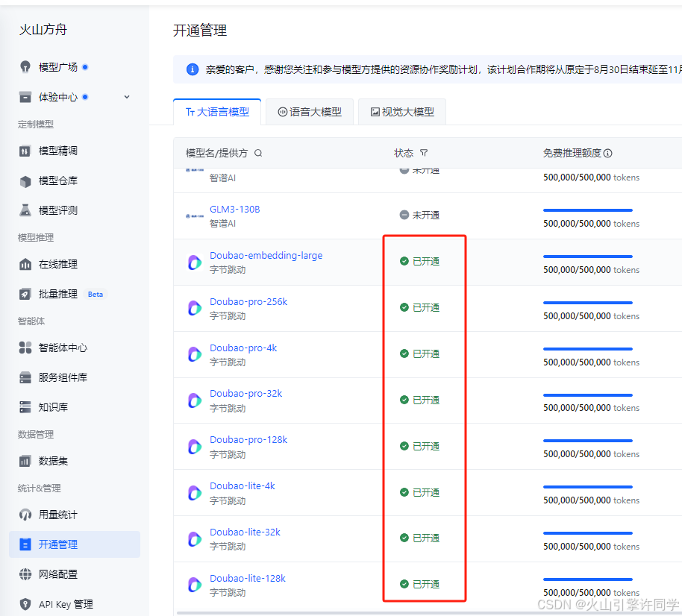Open the Doubao-lite-128k model link
Image resolution: width=682 pixels, height=616 pixels.
[248, 578]
